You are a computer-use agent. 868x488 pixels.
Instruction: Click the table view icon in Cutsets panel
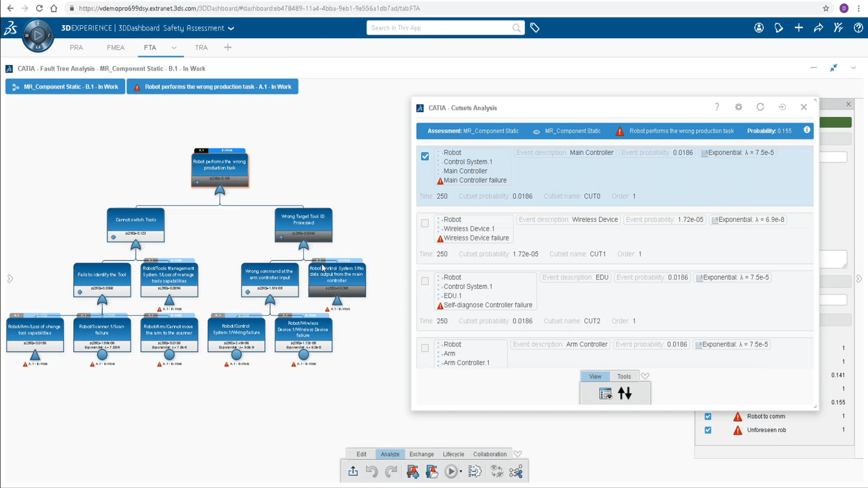(x=605, y=393)
